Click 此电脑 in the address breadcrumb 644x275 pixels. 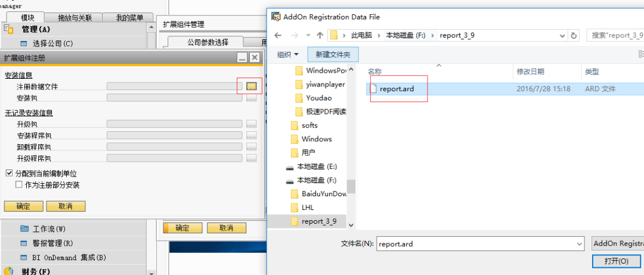[361, 35]
